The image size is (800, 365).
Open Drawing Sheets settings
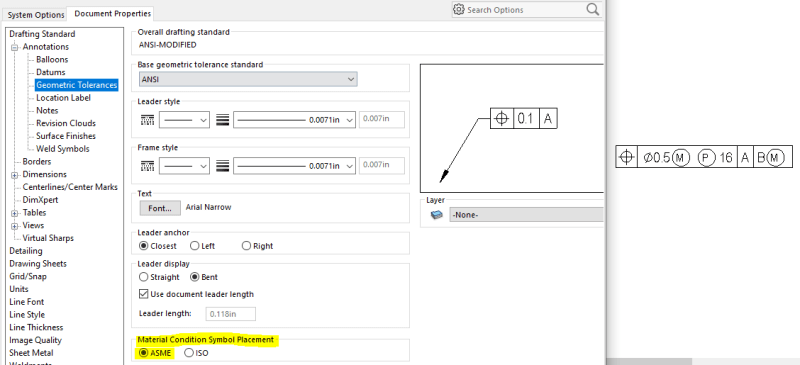click(x=38, y=264)
